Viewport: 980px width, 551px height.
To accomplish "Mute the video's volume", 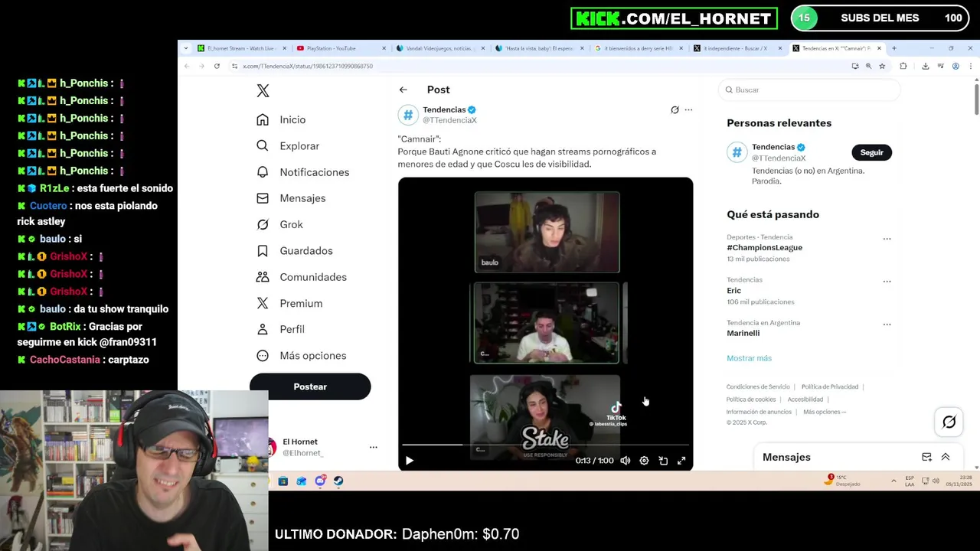I will click(626, 461).
